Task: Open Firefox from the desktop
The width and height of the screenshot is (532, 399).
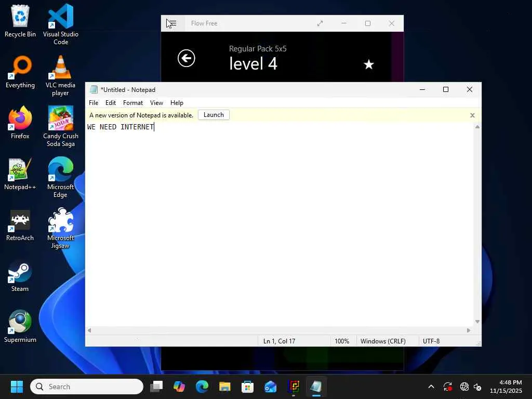Action: coord(20,123)
